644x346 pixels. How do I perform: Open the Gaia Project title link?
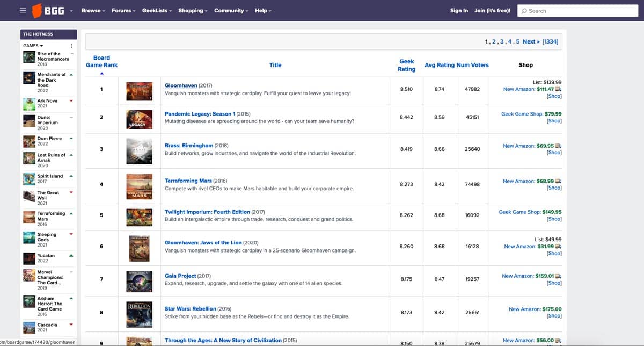[180, 276]
